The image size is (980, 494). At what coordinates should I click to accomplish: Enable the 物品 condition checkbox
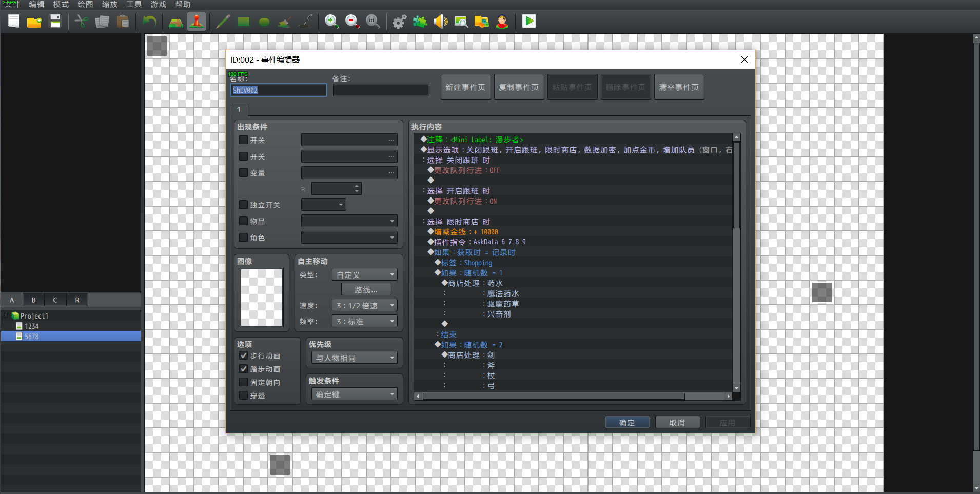click(244, 221)
